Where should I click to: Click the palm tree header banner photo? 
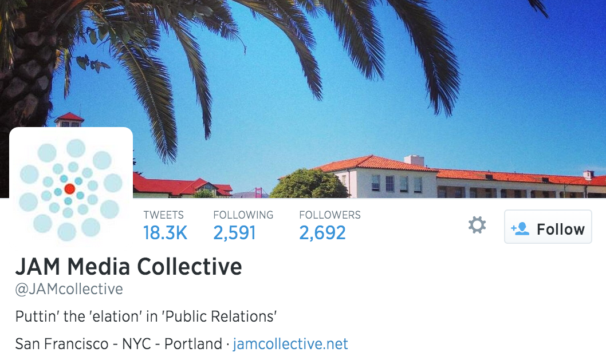[x=303, y=99]
